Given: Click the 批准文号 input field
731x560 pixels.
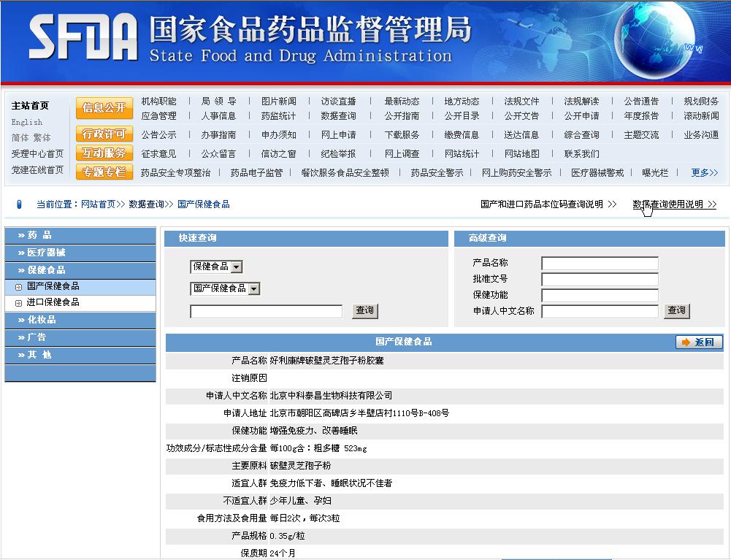Looking at the screenshot, I should pos(600,280).
